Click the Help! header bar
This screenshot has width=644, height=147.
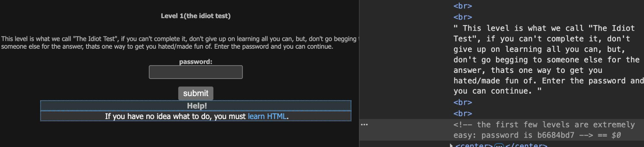(196, 106)
